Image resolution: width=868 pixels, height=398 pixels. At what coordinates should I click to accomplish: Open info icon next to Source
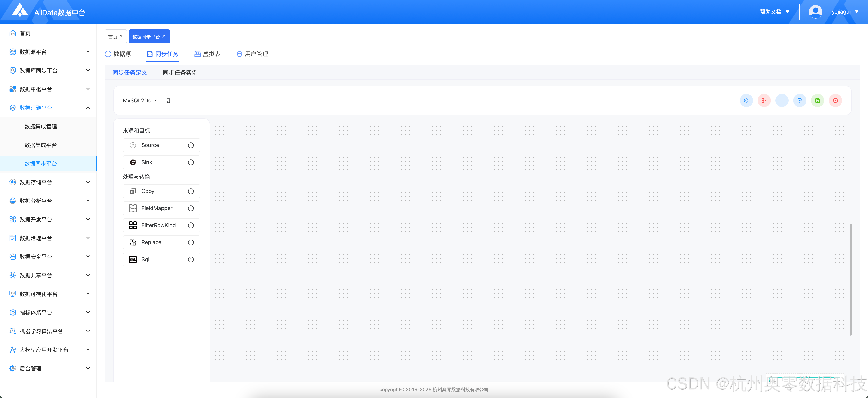point(191,145)
